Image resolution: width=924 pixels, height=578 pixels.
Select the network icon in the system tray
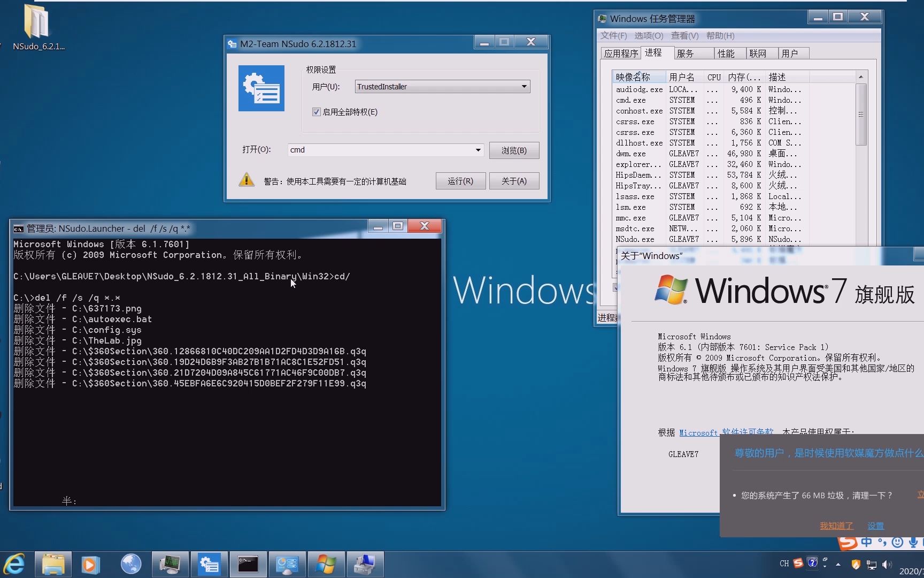click(x=872, y=565)
